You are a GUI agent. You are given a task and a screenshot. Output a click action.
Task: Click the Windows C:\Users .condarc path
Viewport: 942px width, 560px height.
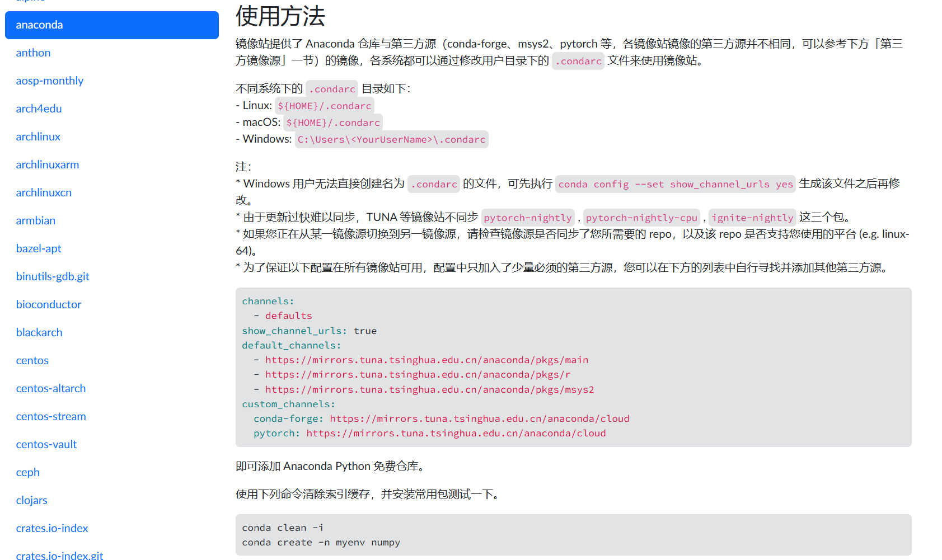coord(392,139)
